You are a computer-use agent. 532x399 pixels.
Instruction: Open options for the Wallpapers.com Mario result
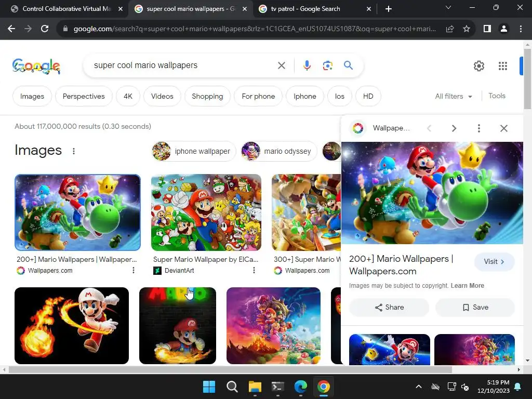(x=134, y=270)
